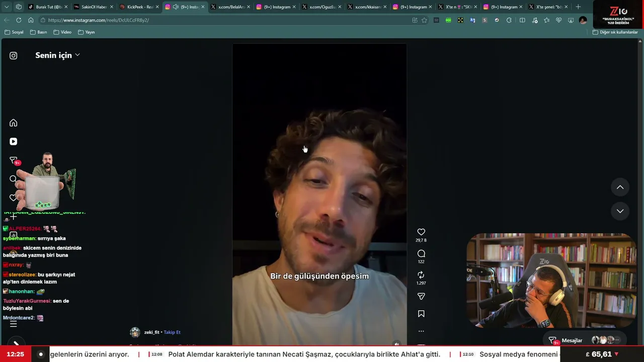Click the 65,61 exchange rate in ticker

point(602,354)
